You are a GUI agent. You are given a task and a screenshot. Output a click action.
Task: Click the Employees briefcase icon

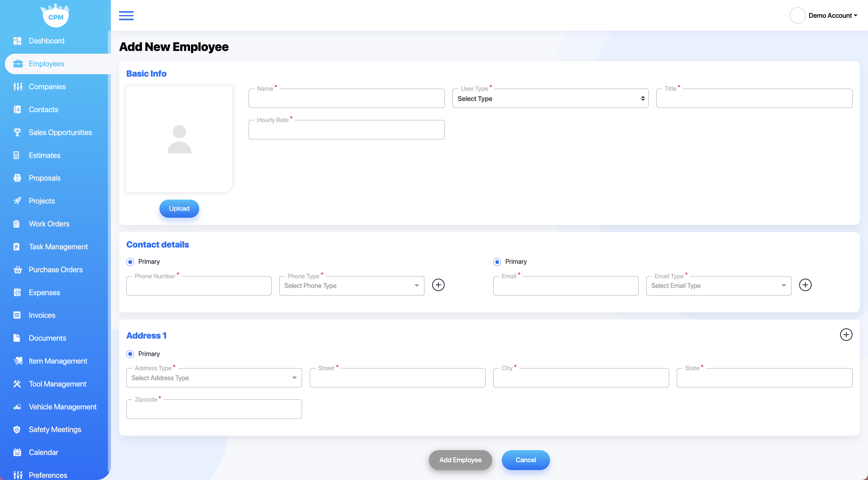18,64
